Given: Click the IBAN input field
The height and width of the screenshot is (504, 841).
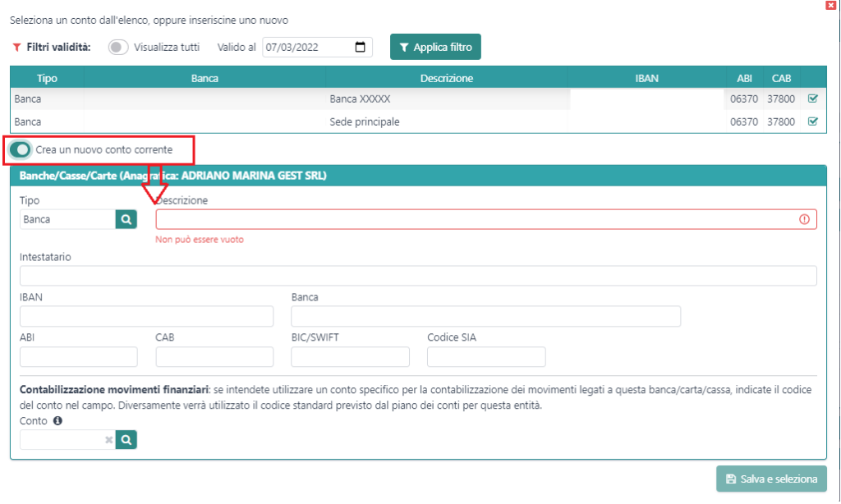Looking at the screenshot, I should [146, 317].
